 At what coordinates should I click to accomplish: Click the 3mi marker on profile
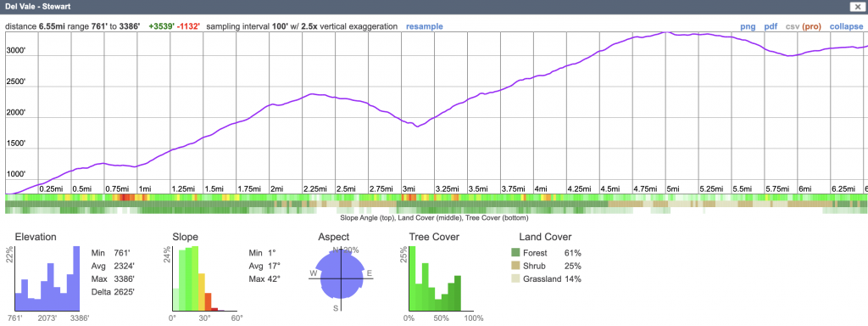409,189
